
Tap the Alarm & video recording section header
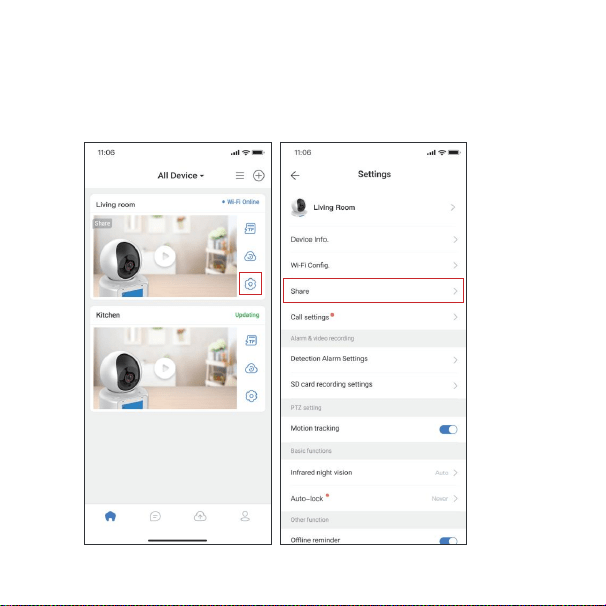(x=322, y=338)
